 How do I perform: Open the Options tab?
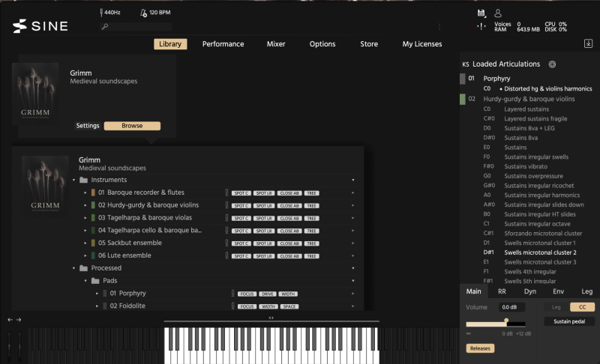click(x=322, y=44)
